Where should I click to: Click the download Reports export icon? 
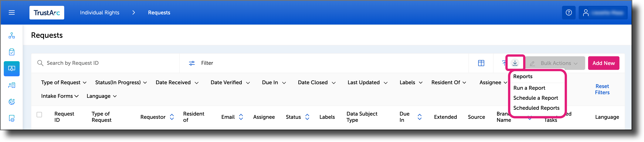click(x=515, y=63)
